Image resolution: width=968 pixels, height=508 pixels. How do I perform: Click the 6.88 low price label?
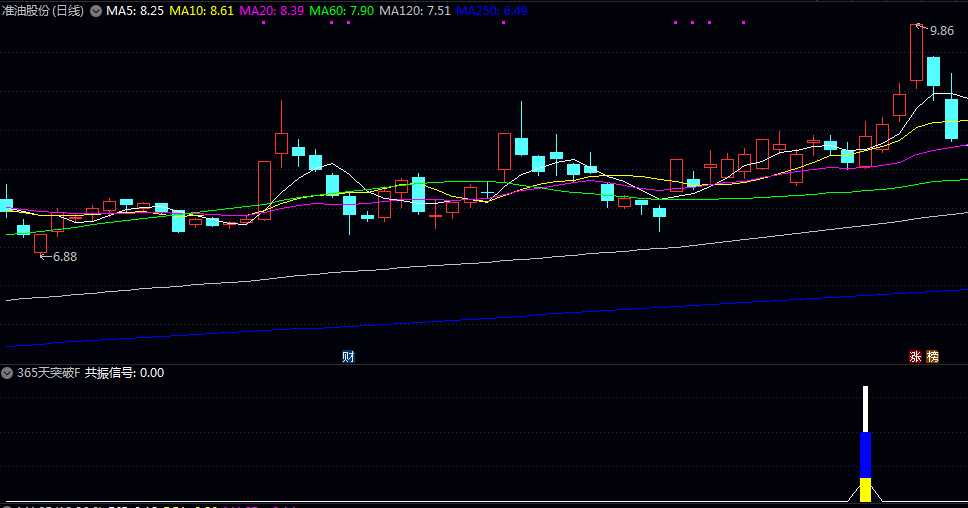point(64,256)
